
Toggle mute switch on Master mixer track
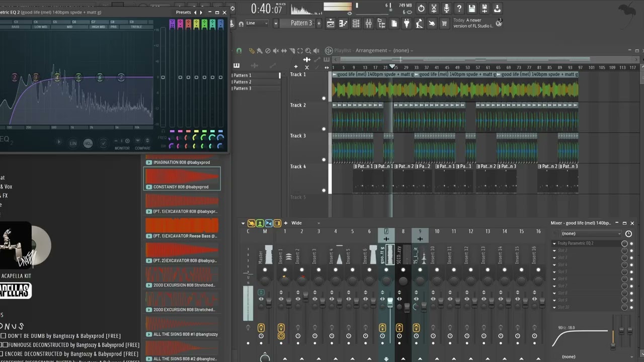(265, 270)
